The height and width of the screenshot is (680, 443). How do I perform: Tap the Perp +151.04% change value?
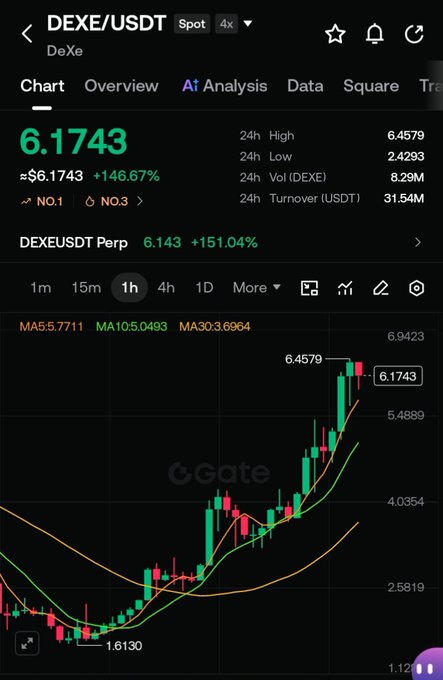(224, 242)
